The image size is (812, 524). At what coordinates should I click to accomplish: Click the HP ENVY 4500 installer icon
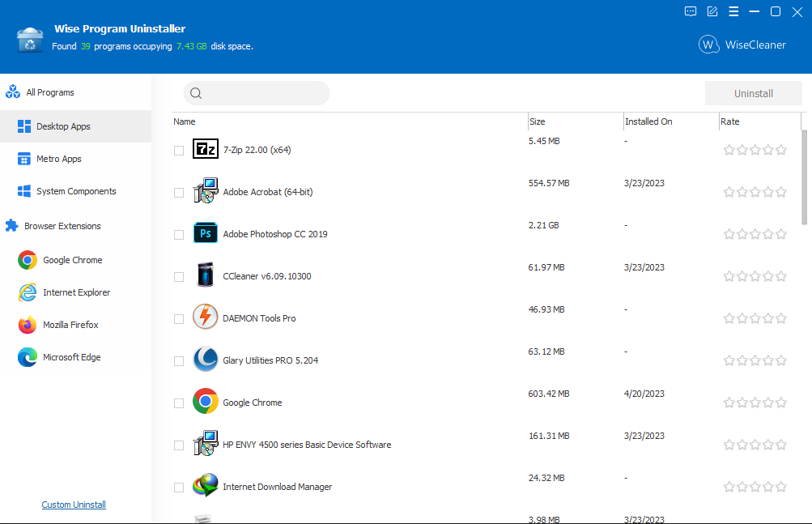coord(206,443)
